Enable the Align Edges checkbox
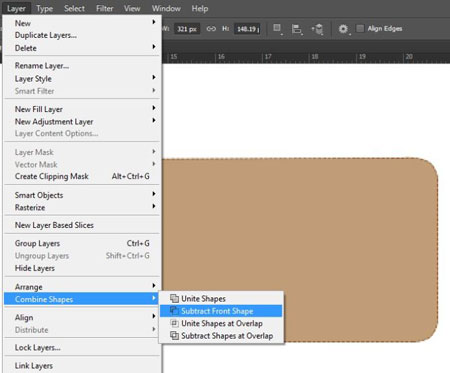450x373 pixels. [x=360, y=29]
